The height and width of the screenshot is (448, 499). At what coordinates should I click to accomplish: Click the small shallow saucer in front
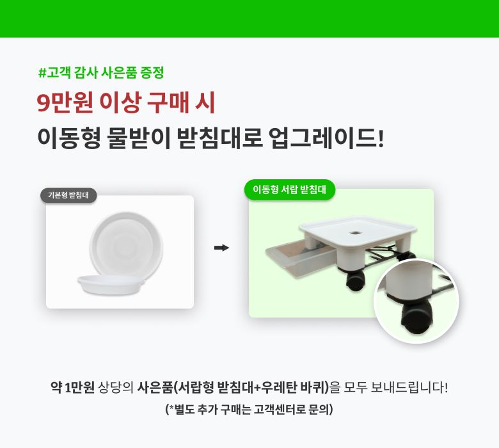(x=110, y=285)
